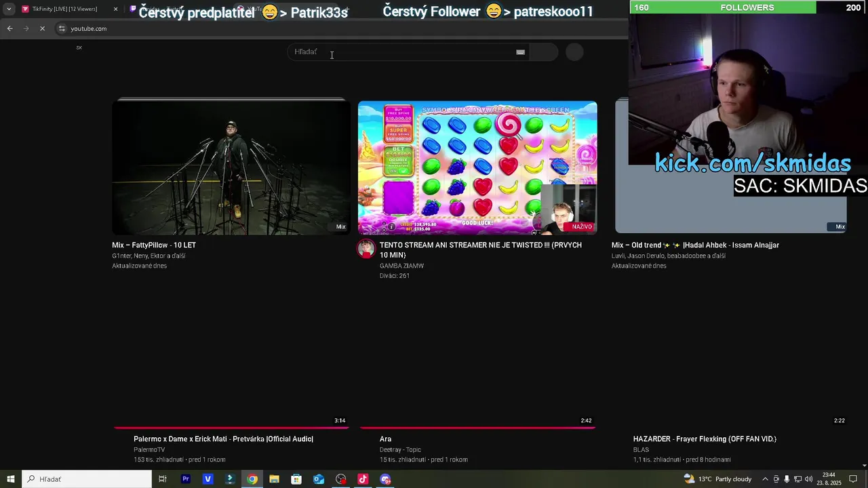The height and width of the screenshot is (488, 868).
Task: Open network settings tray icon
Action: point(798,479)
